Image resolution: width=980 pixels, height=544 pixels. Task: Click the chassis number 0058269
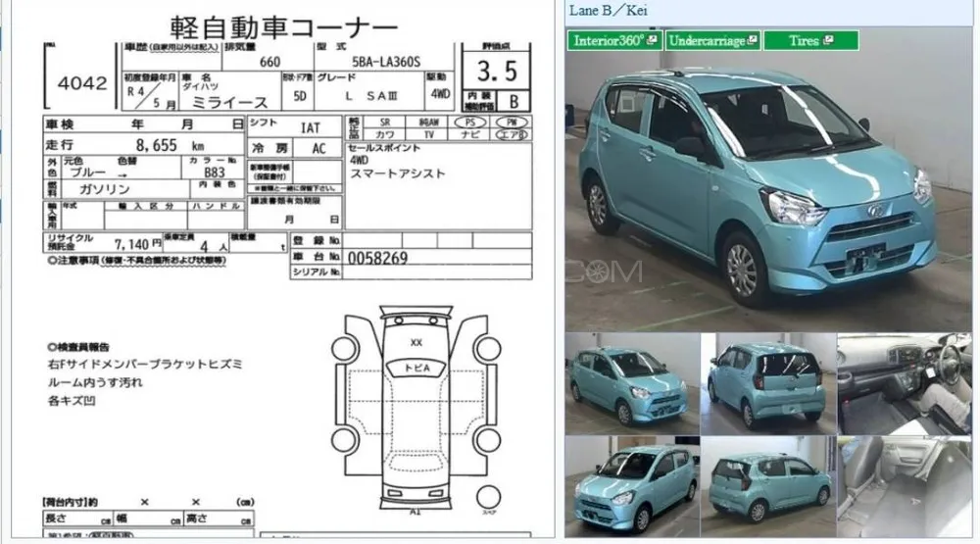(378, 258)
